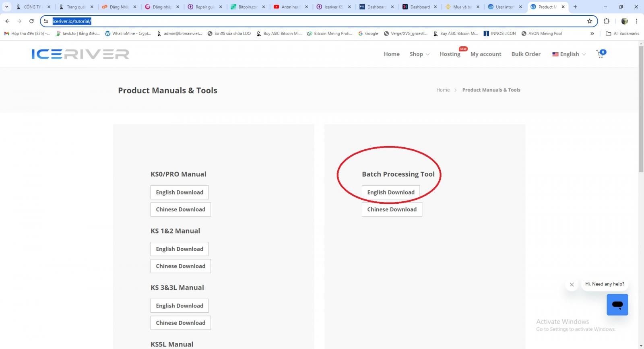
Task: Open the Google bookmark
Action: point(368,33)
